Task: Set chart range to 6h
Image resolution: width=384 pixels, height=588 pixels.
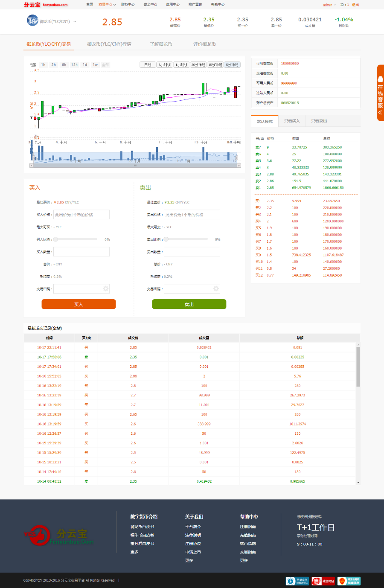Action: tap(64, 65)
